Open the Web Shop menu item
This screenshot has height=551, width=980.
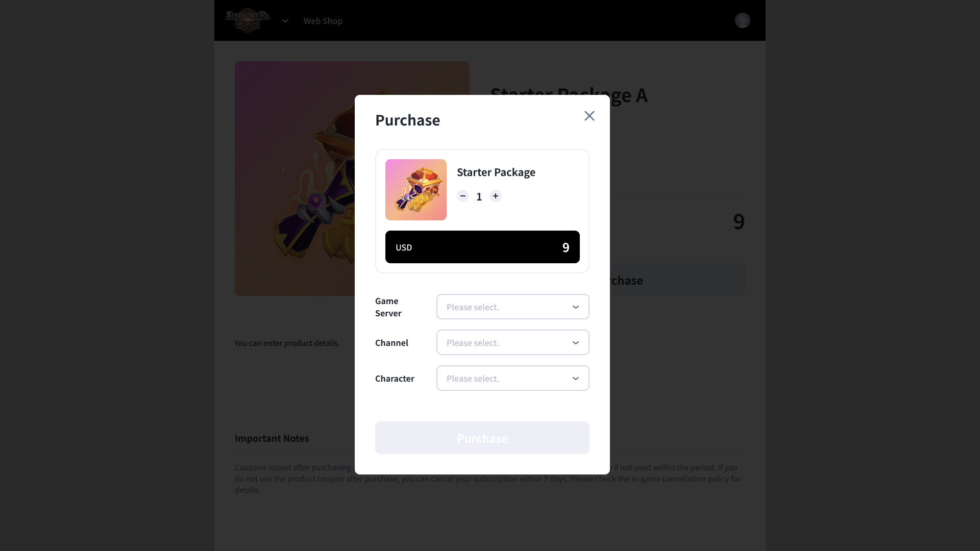coord(323,21)
